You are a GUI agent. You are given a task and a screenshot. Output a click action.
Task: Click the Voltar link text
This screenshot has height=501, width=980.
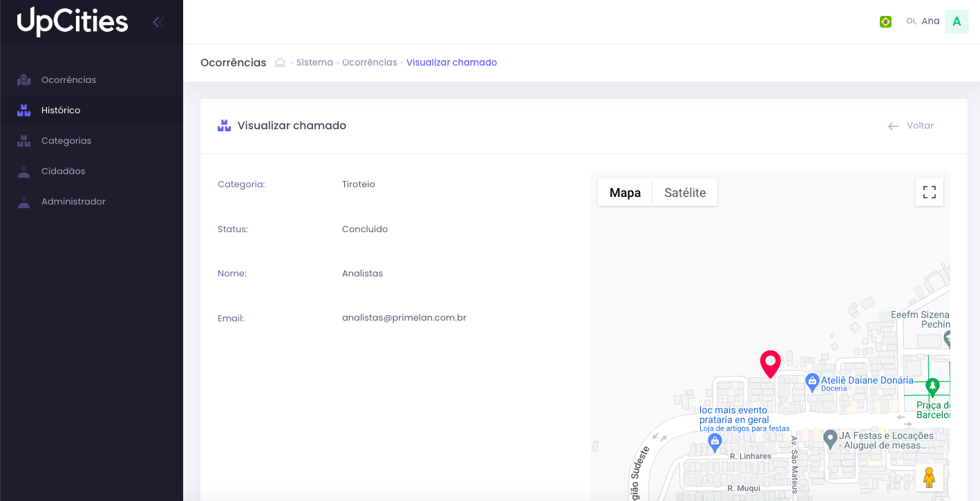[920, 126]
